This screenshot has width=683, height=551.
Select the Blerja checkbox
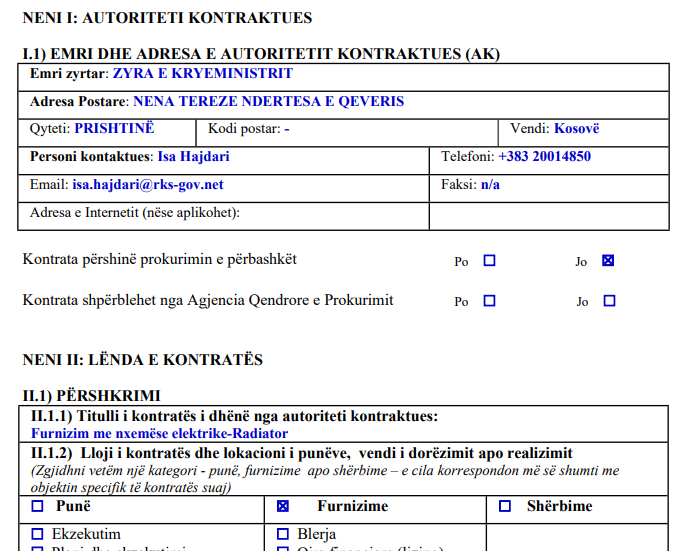(283, 534)
